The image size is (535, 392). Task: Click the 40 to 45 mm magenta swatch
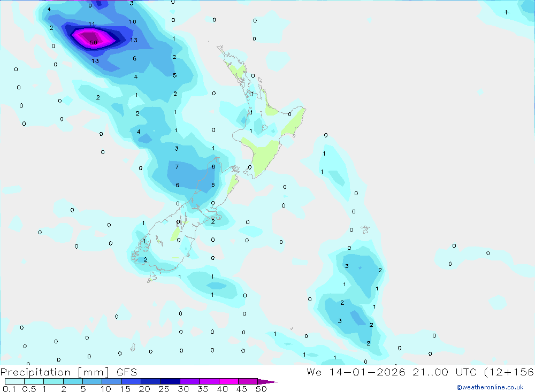pyautogui.click(x=228, y=381)
